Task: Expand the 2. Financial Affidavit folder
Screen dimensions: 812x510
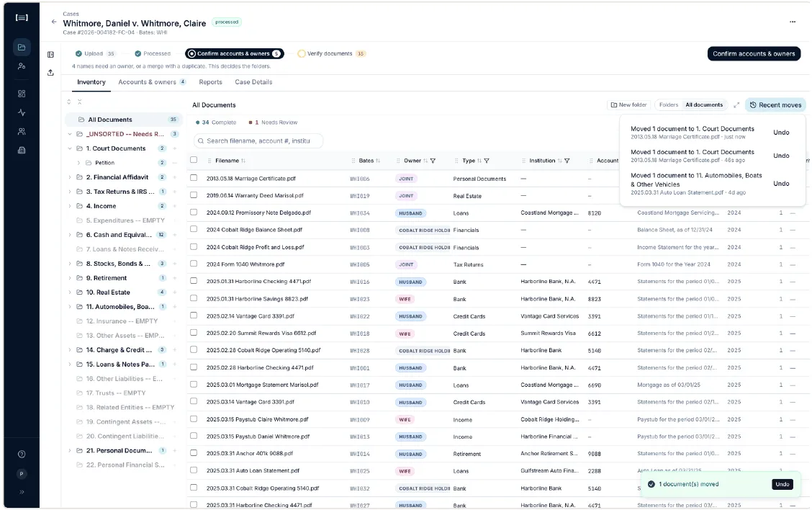Action: tap(70, 177)
